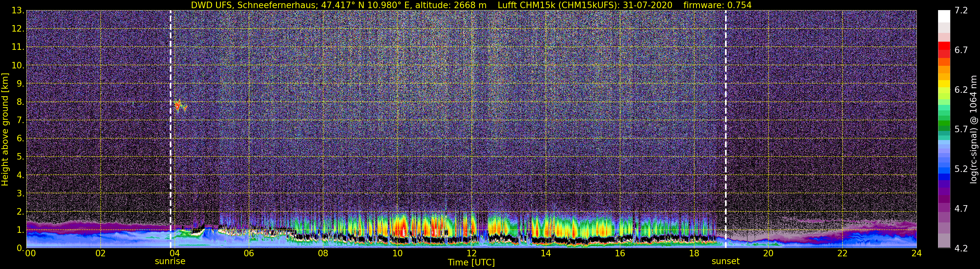This screenshot has width=980, height=269.
Task: Click the date 31-07-2020 in the title
Action: 648,5
